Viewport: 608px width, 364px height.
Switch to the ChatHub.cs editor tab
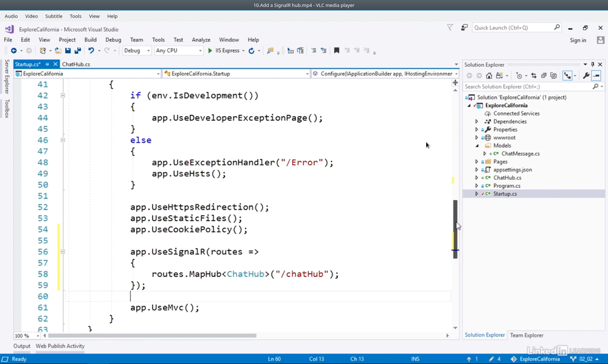(76, 64)
